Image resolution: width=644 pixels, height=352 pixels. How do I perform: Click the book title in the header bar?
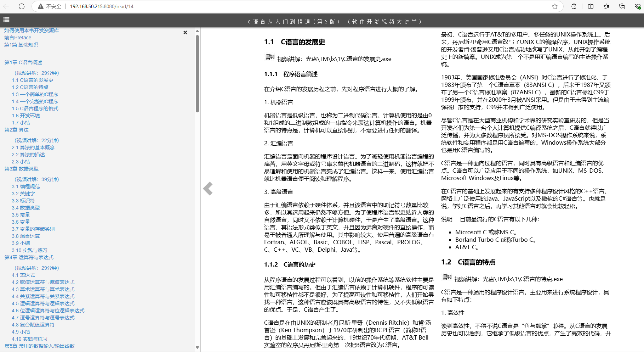(335, 22)
